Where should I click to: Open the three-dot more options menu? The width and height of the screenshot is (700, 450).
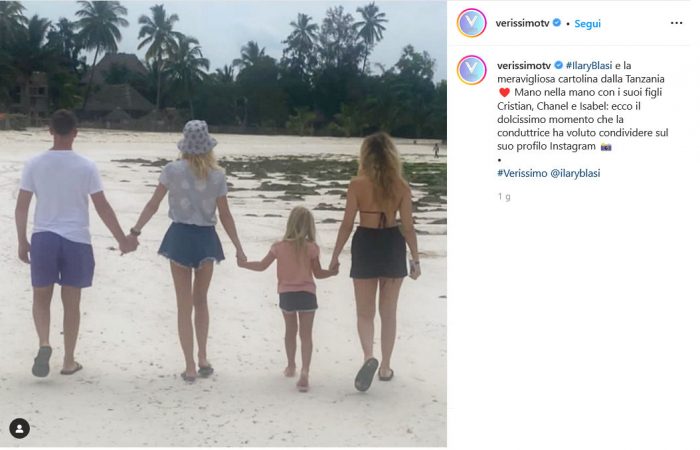click(x=676, y=23)
